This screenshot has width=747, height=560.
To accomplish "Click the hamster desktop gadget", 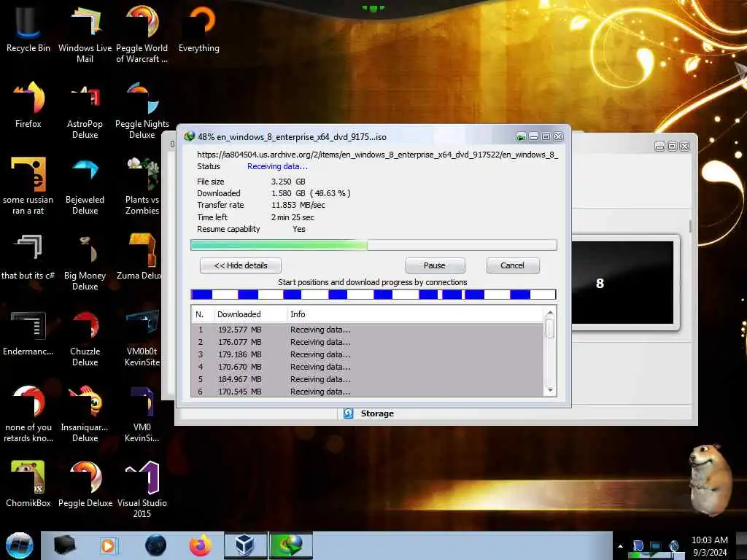I will point(711,480).
